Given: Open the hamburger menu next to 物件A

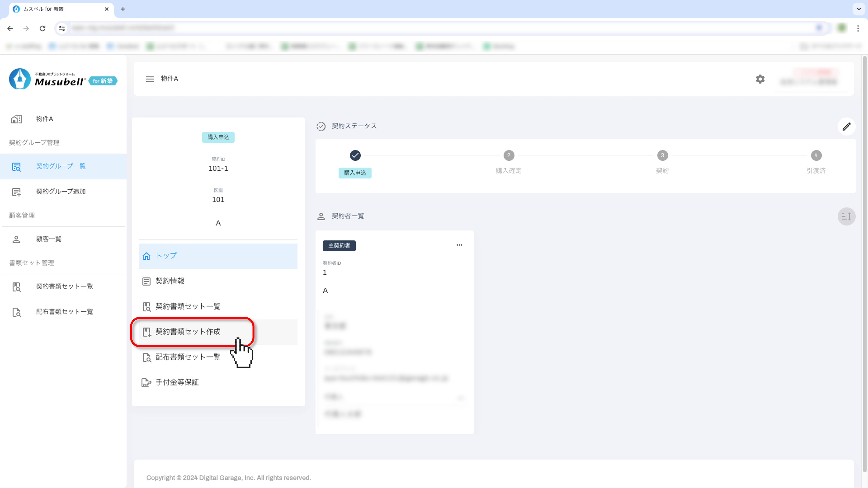Looking at the screenshot, I should [150, 79].
